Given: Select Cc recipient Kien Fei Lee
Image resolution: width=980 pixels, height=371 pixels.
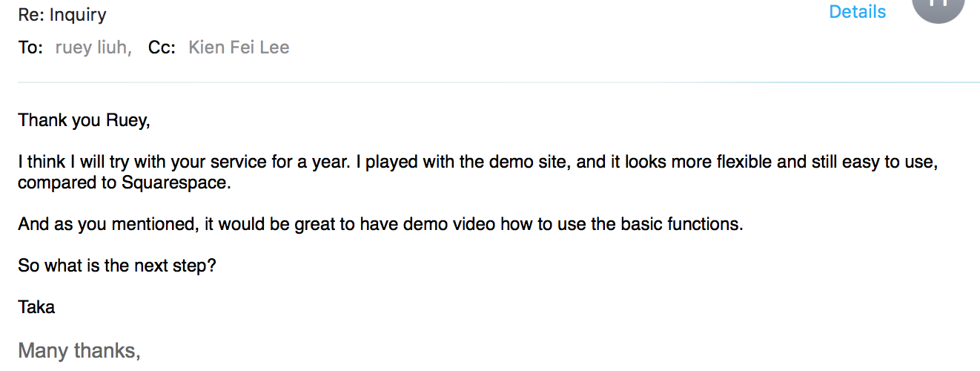Looking at the screenshot, I should [239, 48].
